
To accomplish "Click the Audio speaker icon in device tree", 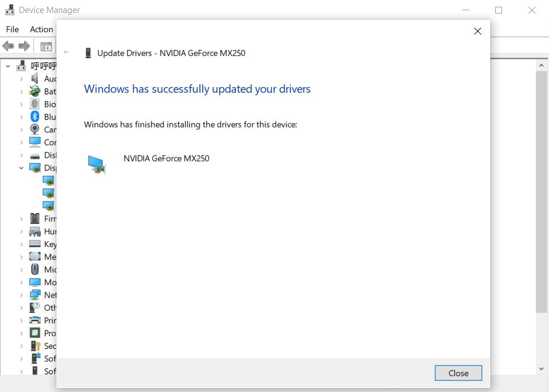I will tap(34, 79).
